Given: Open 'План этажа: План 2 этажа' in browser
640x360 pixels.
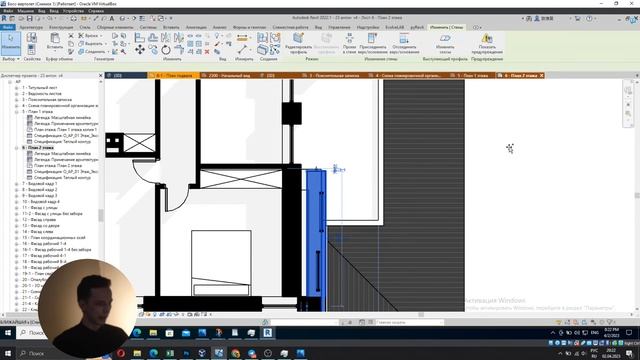Looking at the screenshot, I should (x=58, y=166).
